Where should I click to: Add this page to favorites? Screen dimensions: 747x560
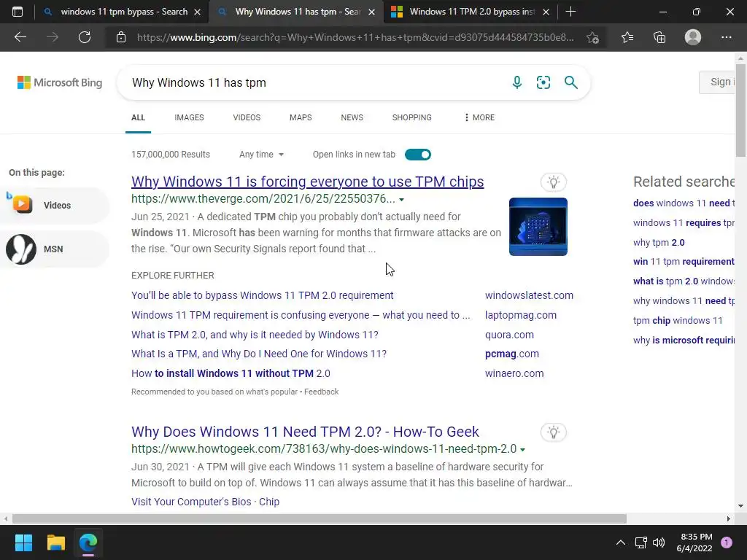(x=592, y=37)
